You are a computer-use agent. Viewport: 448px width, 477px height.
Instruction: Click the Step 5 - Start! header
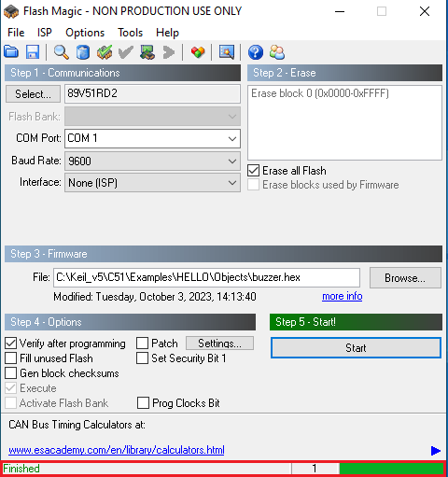click(356, 322)
